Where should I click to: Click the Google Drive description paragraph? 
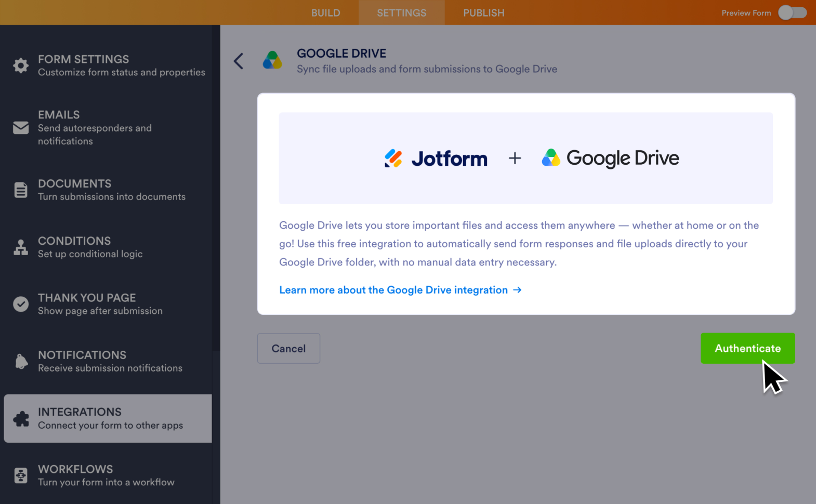click(x=519, y=244)
